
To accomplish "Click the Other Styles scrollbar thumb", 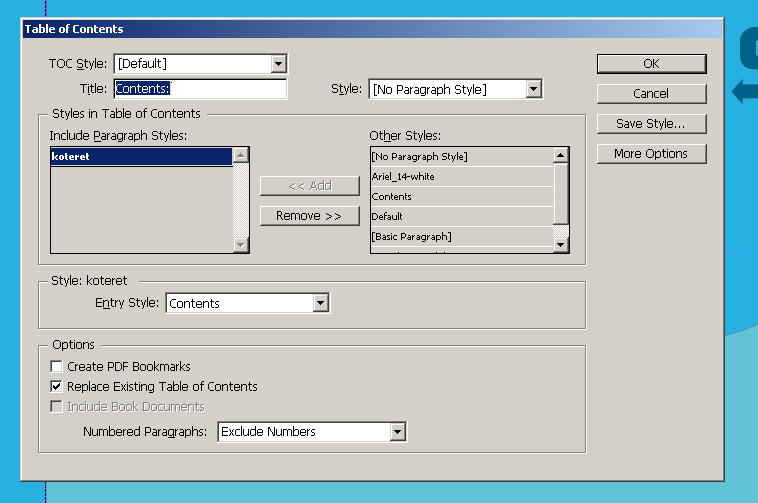I will click(561, 193).
